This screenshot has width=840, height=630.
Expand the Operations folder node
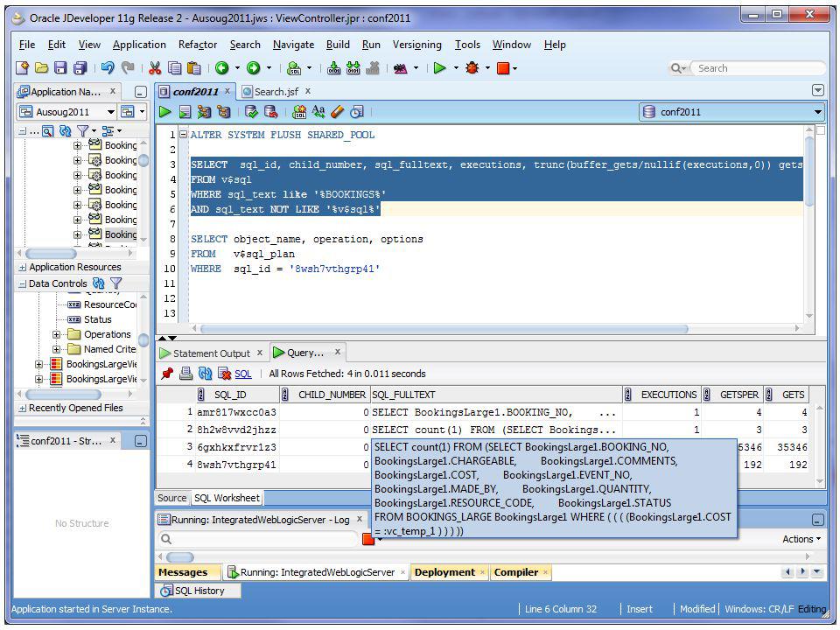(x=56, y=334)
